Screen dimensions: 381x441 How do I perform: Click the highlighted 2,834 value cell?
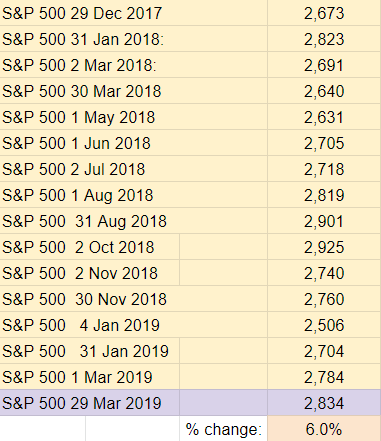click(x=324, y=403)
